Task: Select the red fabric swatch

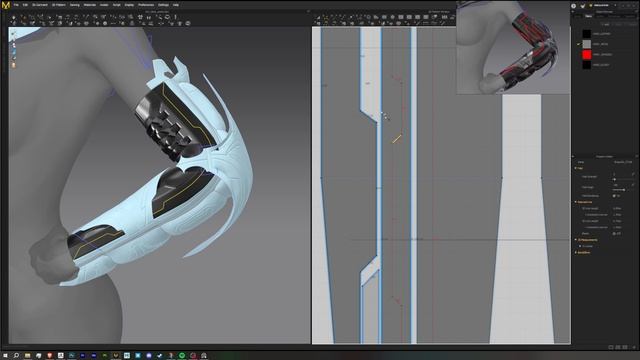Action: 587,54
